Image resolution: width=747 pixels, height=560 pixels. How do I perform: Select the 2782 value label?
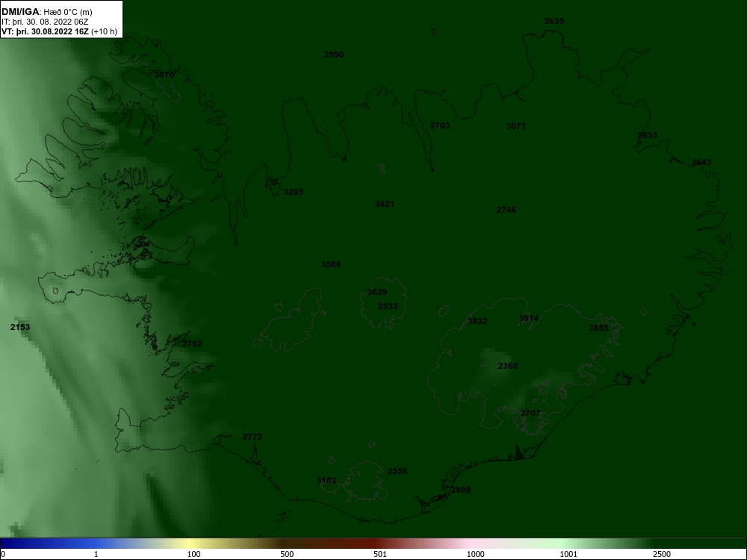tap(192, 343)
